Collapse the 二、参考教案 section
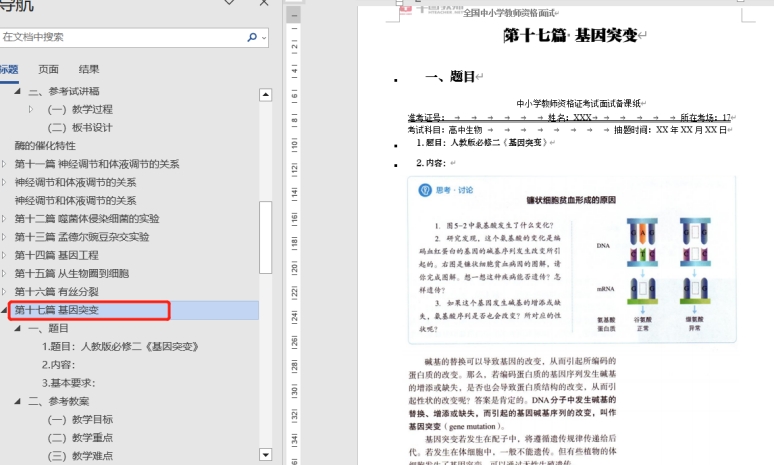Screen dimensions: 775x465 click(x=17, y=401)
